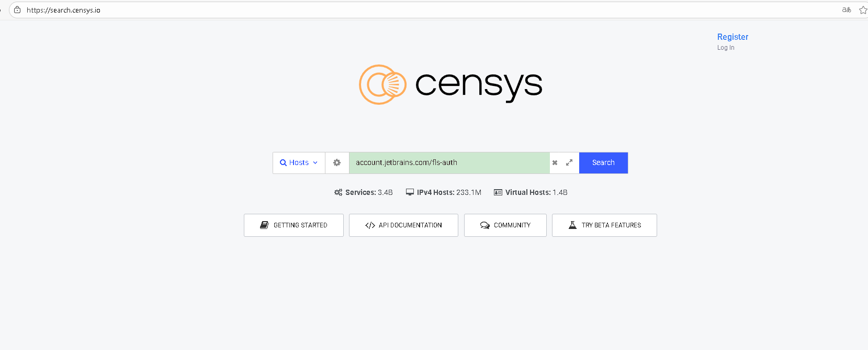The height and width of the screenshot is (350, 868).
Task: Open API Documentation
Action: (403, 225)
